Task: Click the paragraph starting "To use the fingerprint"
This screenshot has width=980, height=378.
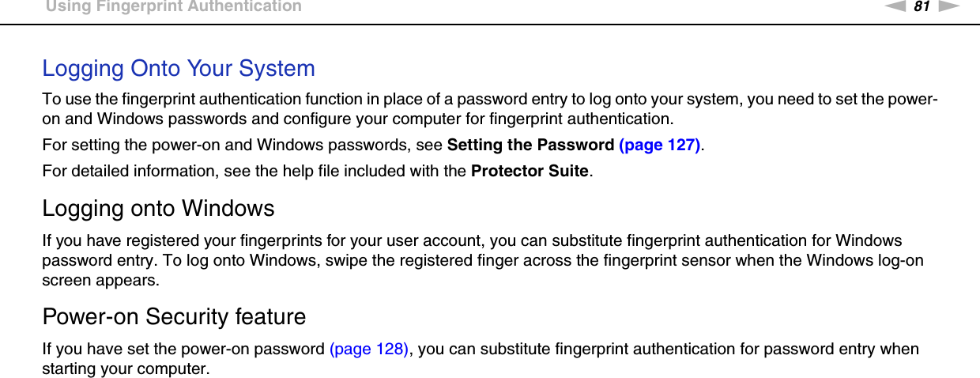Action: coord(490,110)
